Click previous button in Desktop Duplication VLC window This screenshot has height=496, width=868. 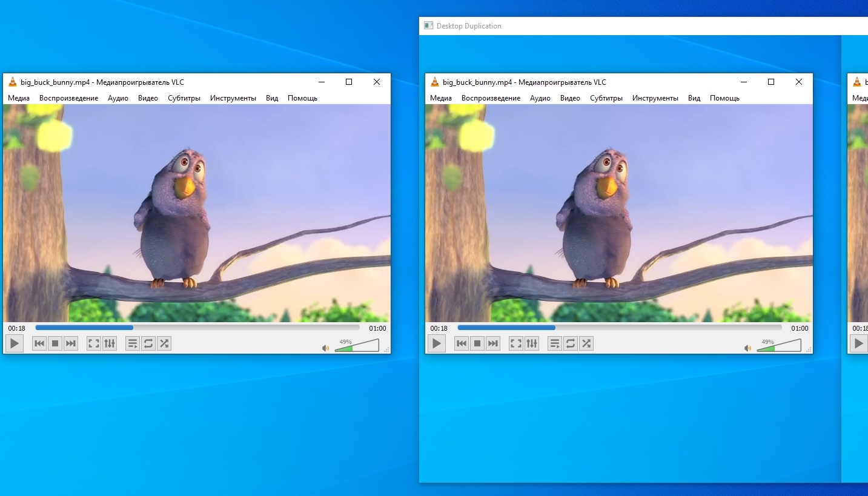tap(462, 344)
